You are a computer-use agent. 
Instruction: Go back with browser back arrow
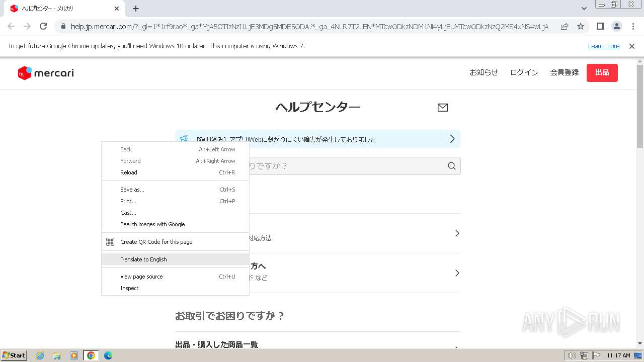tap(11, 26)
